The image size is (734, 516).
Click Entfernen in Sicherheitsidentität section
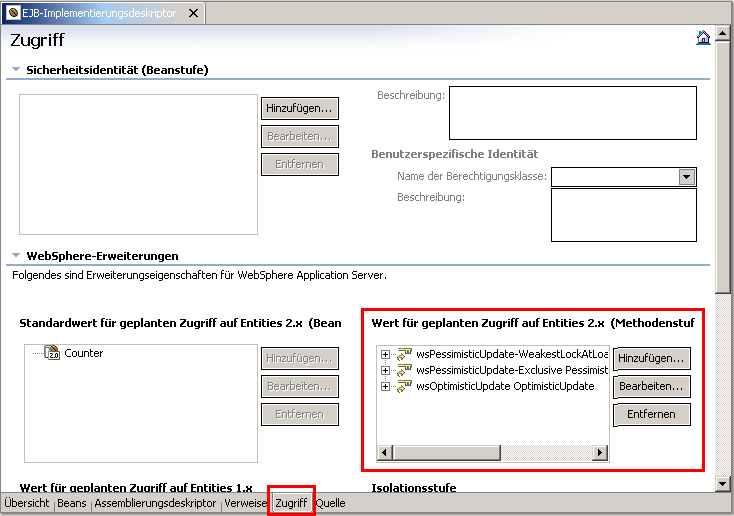[300, 164]
